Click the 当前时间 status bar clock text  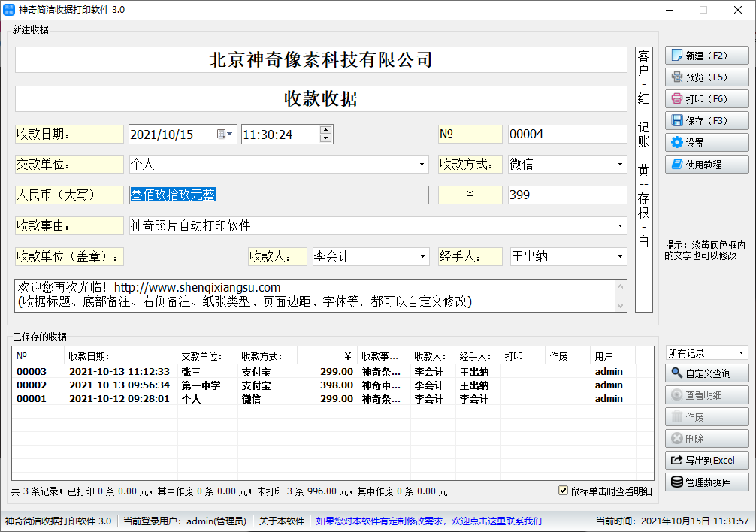click(672, 521)
